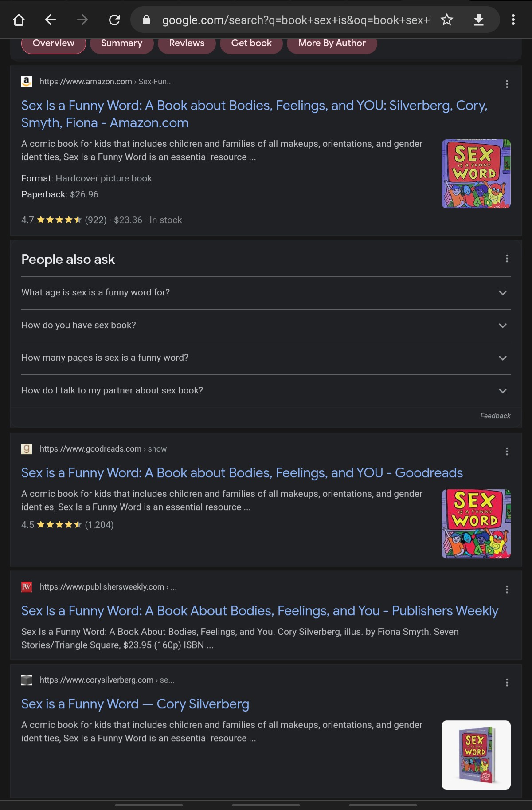Switch to the Summary tab
Viewport: 532px width, 810px height.
(121, 43)
